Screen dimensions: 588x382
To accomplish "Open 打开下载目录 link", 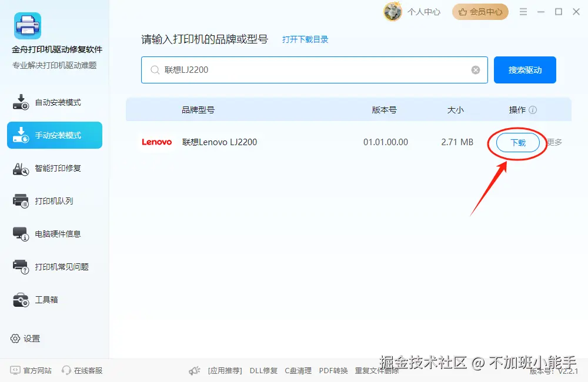I will [305, 39].
